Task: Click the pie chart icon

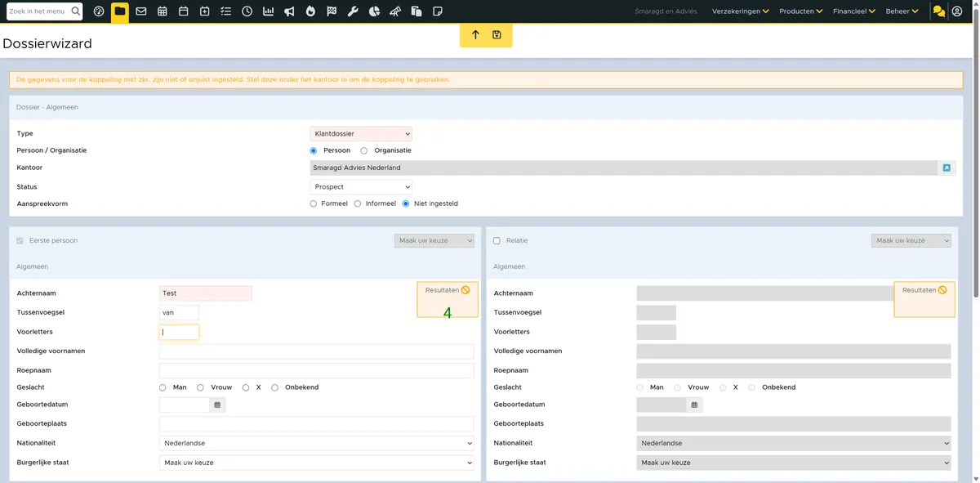Action: click(x=374, y=11)
